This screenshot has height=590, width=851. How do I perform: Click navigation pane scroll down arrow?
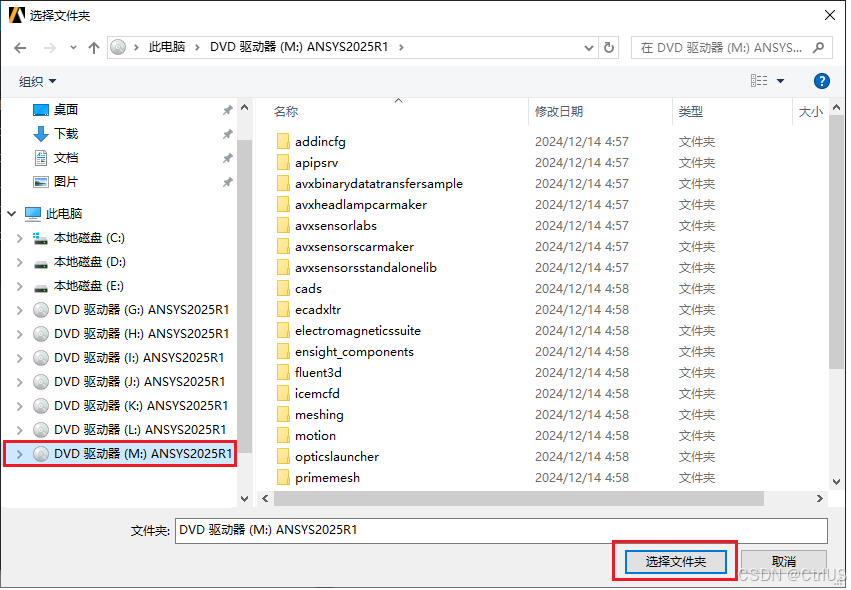coord(244,498)
